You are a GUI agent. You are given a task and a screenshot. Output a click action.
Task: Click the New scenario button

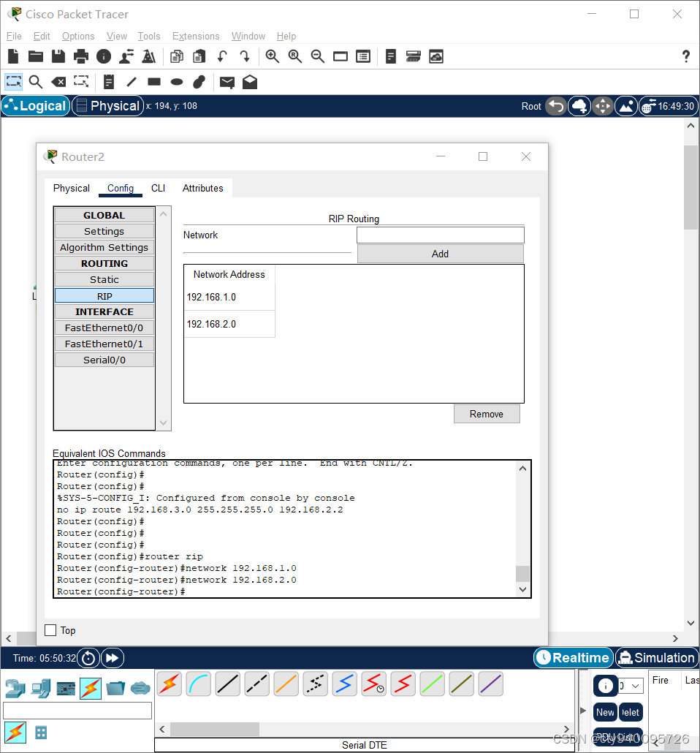[x=605, y=712]
